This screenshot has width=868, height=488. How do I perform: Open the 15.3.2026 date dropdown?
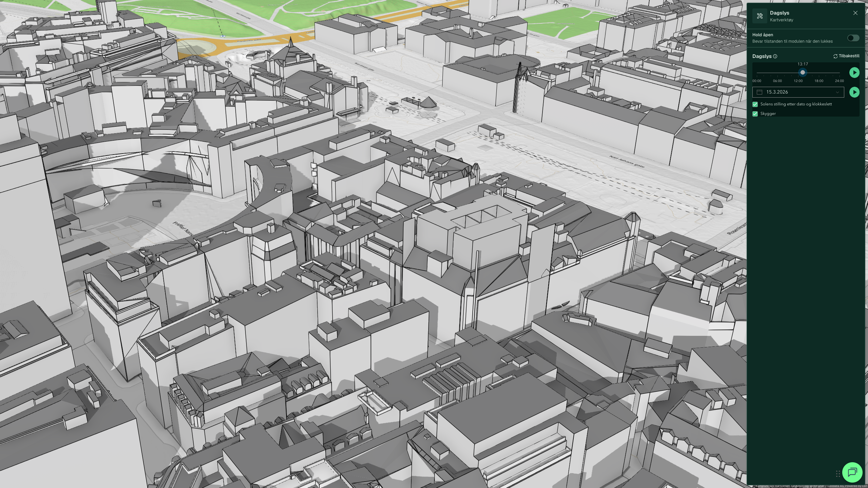798,92
